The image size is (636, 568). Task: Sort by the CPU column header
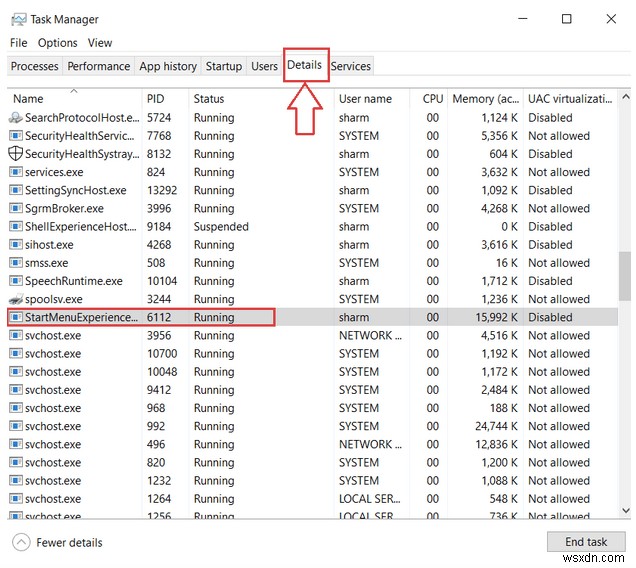(429, 99)
